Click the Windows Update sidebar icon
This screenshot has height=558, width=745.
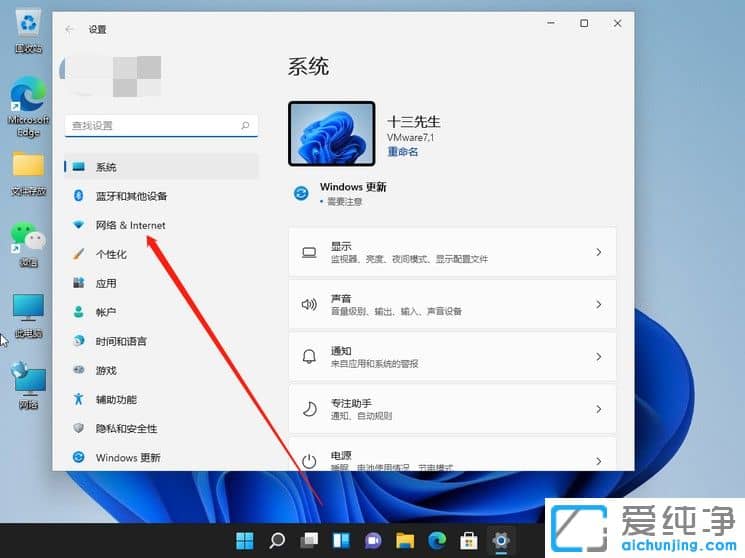pyautogui.click(x=78, y=457)
